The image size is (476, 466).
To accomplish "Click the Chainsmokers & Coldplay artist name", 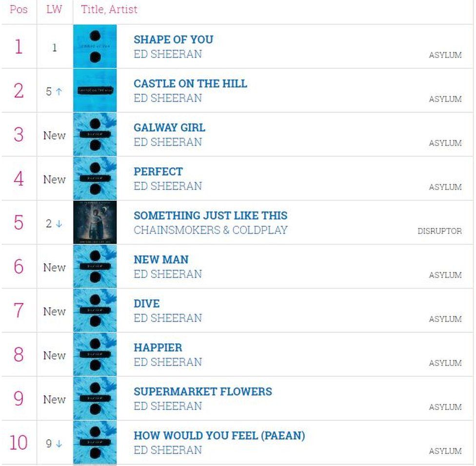I will coord(210,230).
